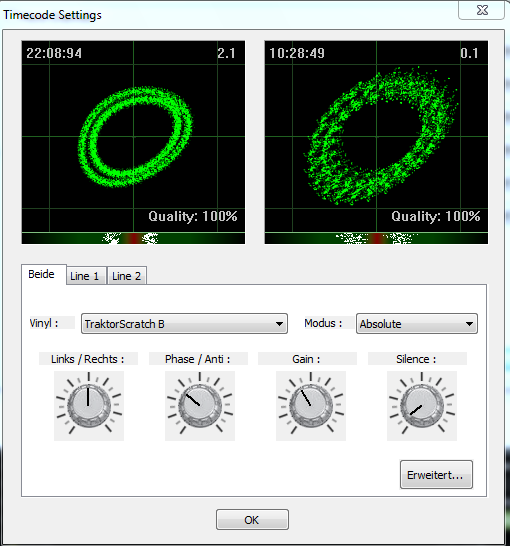The height and width of the screenshot is (546, 510).
Task: Click the left scope's balance meter strip
Action: pyautogui.click(x=133, y=239)
